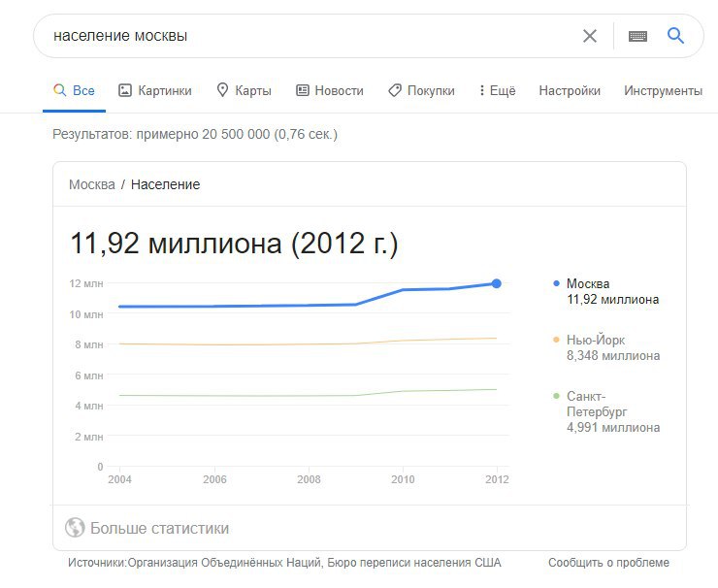Click 'Сообщить о проблеме' feedback link
Screen dimensions: 718x588
608,563
